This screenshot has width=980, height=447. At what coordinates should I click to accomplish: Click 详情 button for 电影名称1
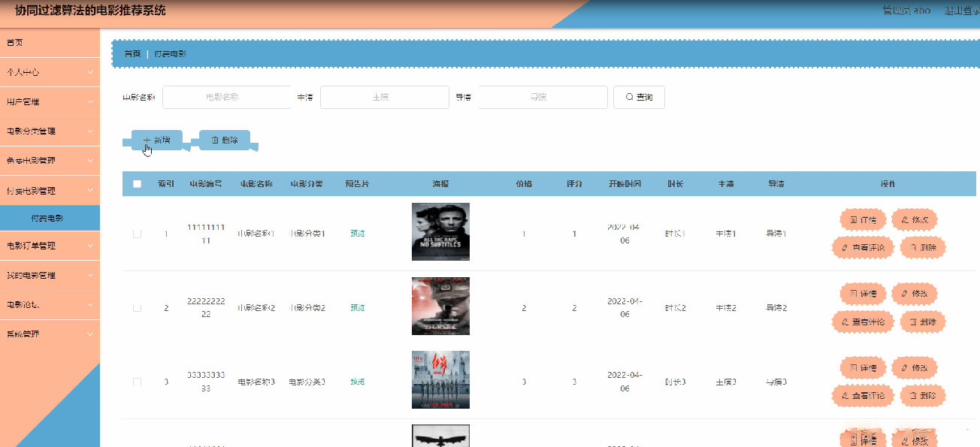pos(863,220)
